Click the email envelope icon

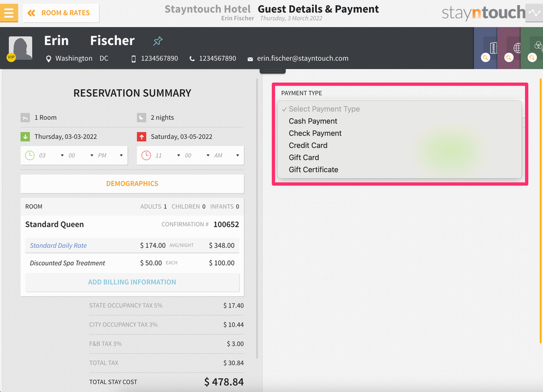(x=250, y=59)
